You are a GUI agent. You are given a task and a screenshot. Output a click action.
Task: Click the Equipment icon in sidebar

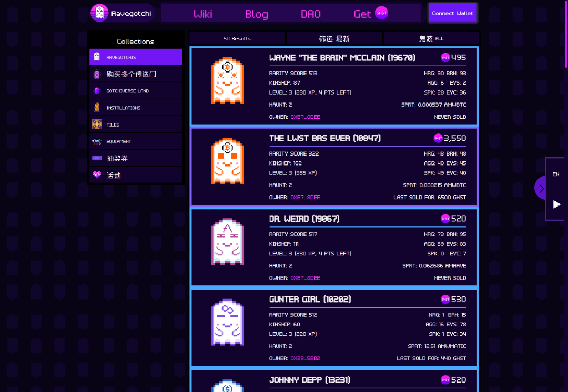tap(97, 141)
